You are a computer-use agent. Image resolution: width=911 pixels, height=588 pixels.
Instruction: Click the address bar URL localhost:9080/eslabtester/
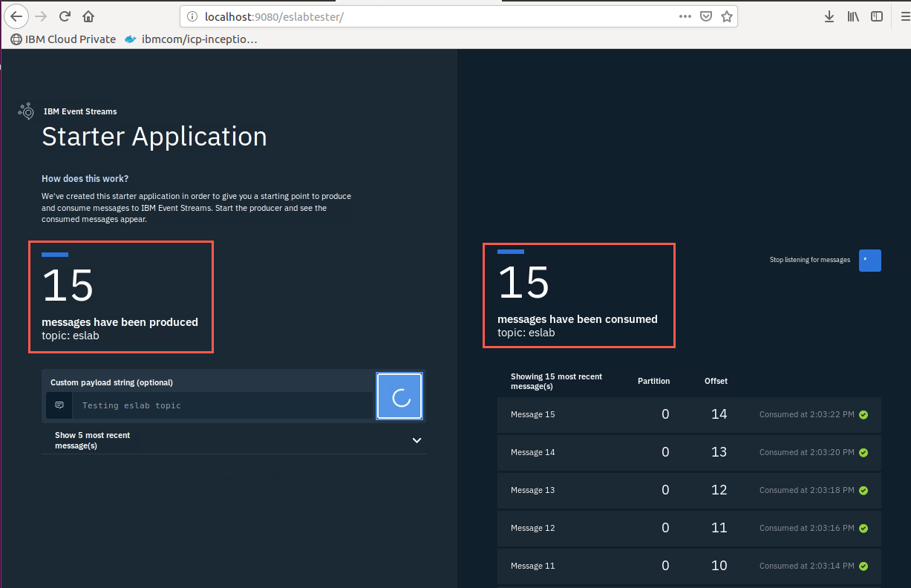click(274, 16)
